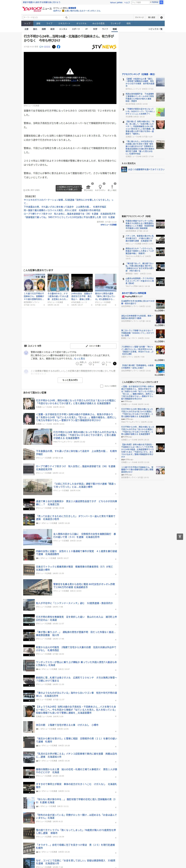Click the STVニュース北海道 source link

click(x=108, y=225)
